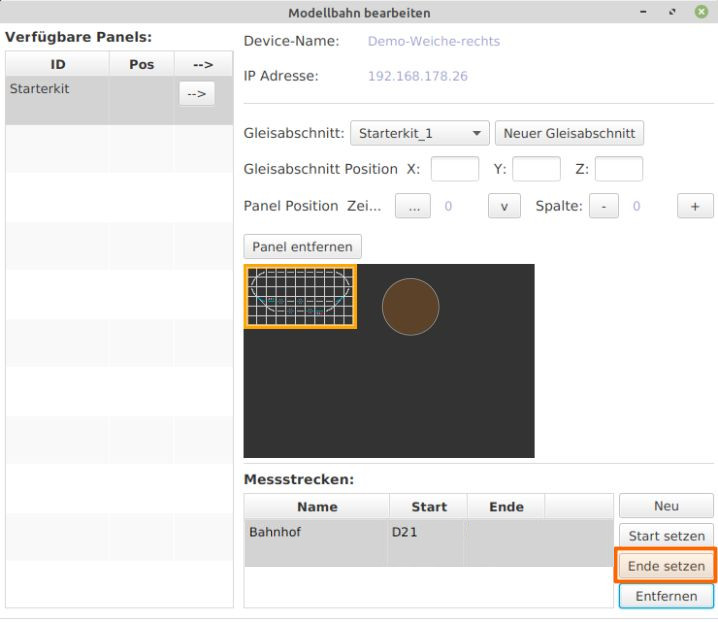Click the brown circle in the layout canvas

(411, 307)
